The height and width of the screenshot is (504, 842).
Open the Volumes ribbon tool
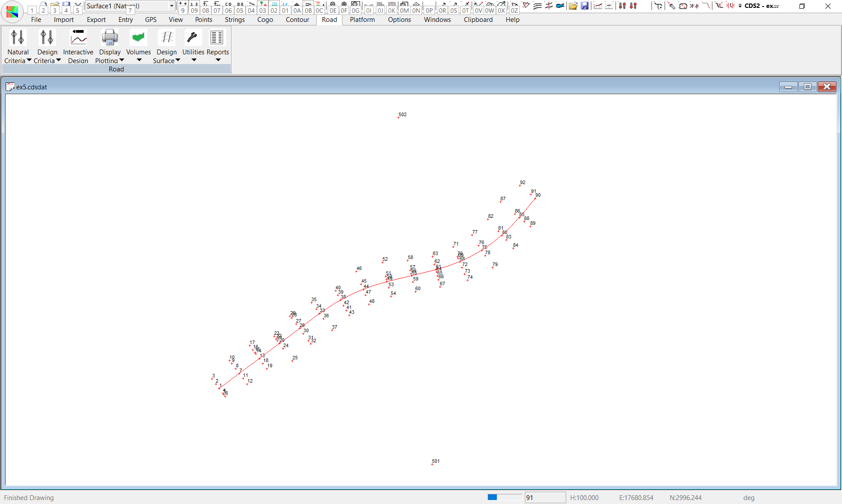coord(139,38)
